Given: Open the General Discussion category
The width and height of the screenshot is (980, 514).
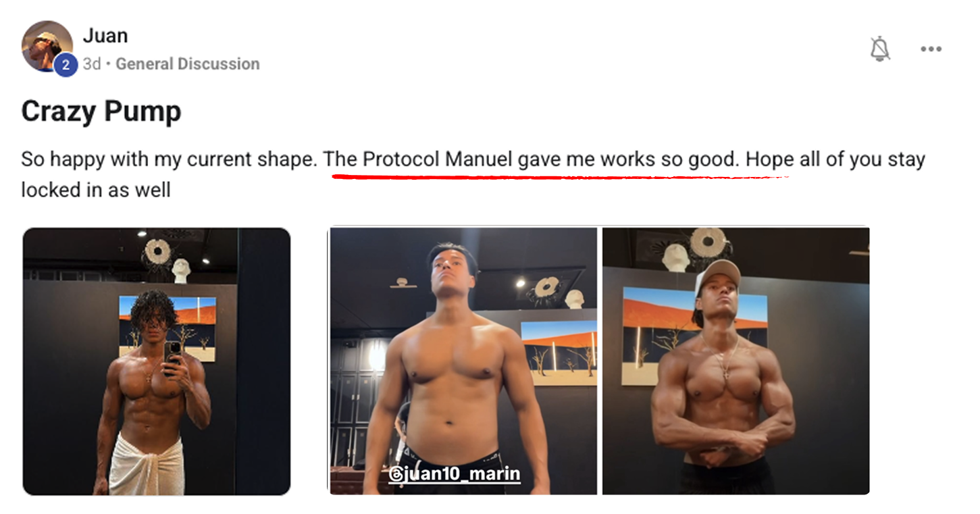Looking at the screenshot, I should tap(188, 64).
